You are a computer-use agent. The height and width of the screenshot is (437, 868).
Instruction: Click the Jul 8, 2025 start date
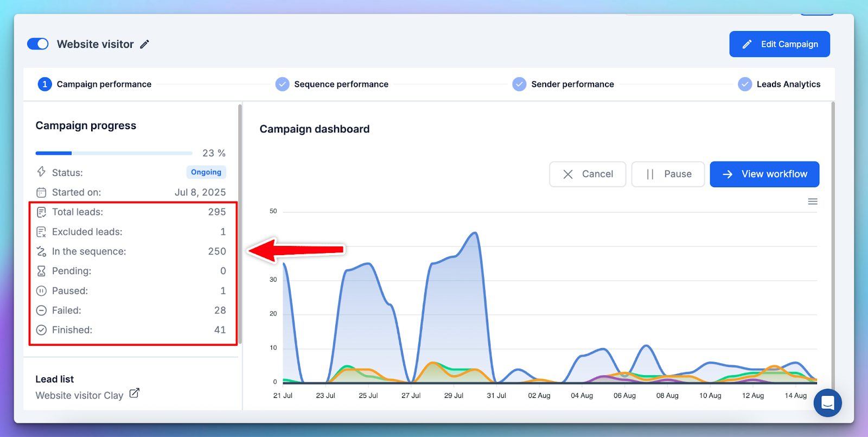point(200,192)
